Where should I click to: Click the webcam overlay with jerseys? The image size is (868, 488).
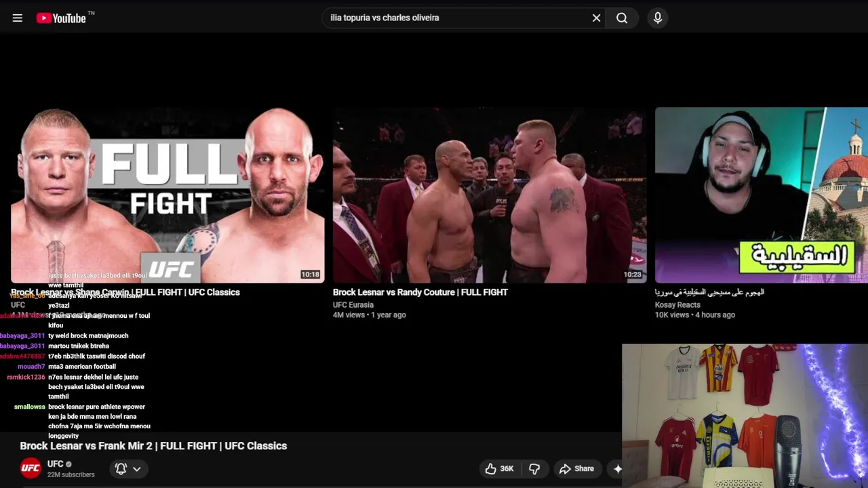[745, 415]
